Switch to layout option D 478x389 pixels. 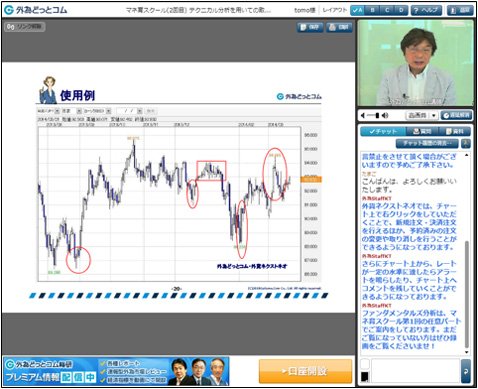tap(401, 11)
